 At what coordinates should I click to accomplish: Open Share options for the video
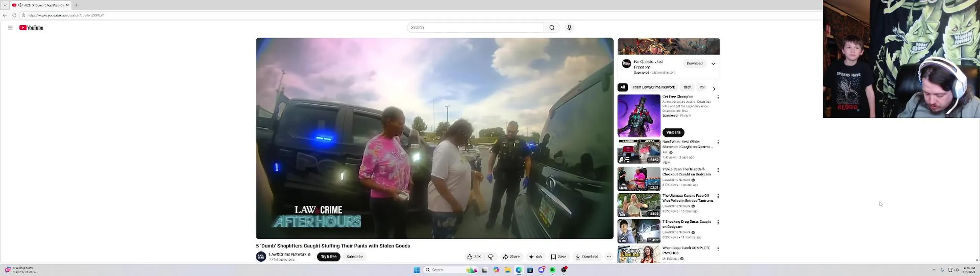click(x=511, y=257)
